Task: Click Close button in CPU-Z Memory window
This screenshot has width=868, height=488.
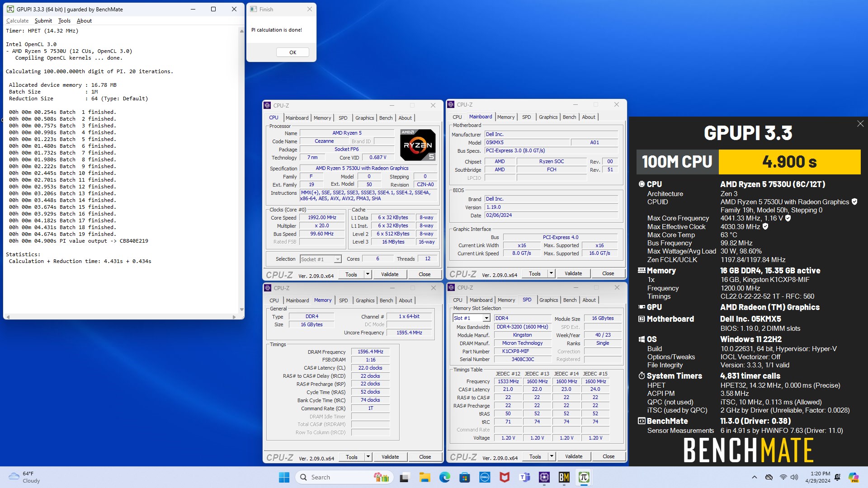Action: (x=425, y=457)
